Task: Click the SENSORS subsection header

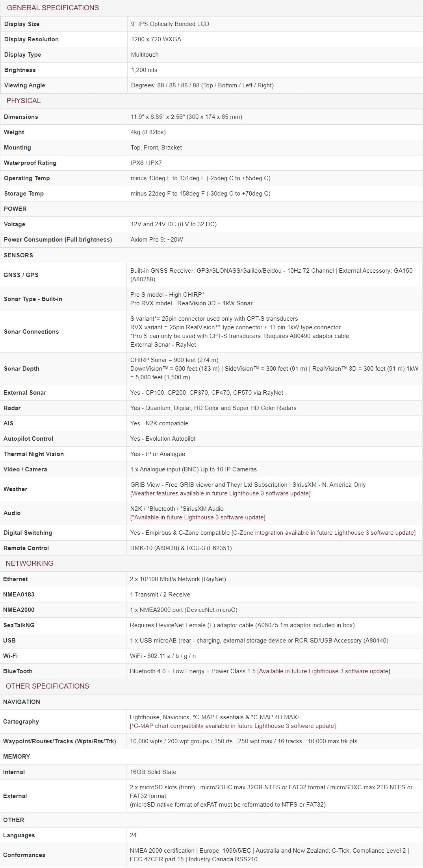Action: (x=18, y=255)
